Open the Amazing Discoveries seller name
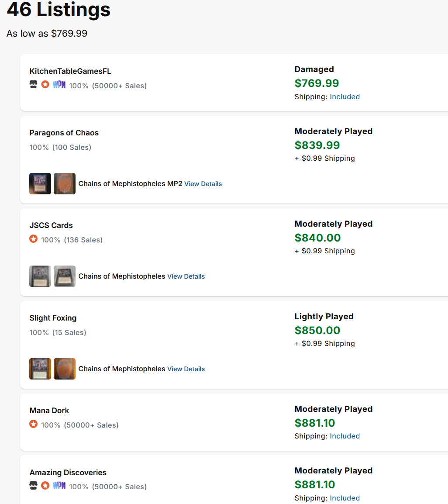This screenshot has width=448, height=504. point(68,473)
